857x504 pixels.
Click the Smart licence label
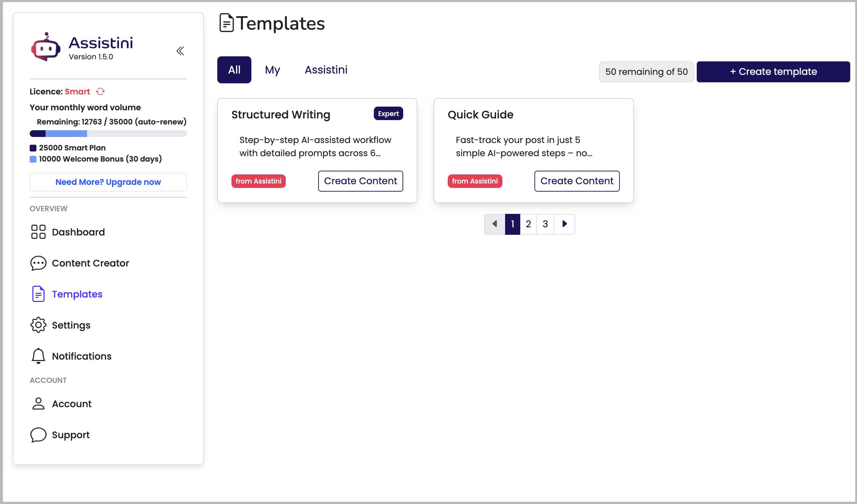click(77, 91)
